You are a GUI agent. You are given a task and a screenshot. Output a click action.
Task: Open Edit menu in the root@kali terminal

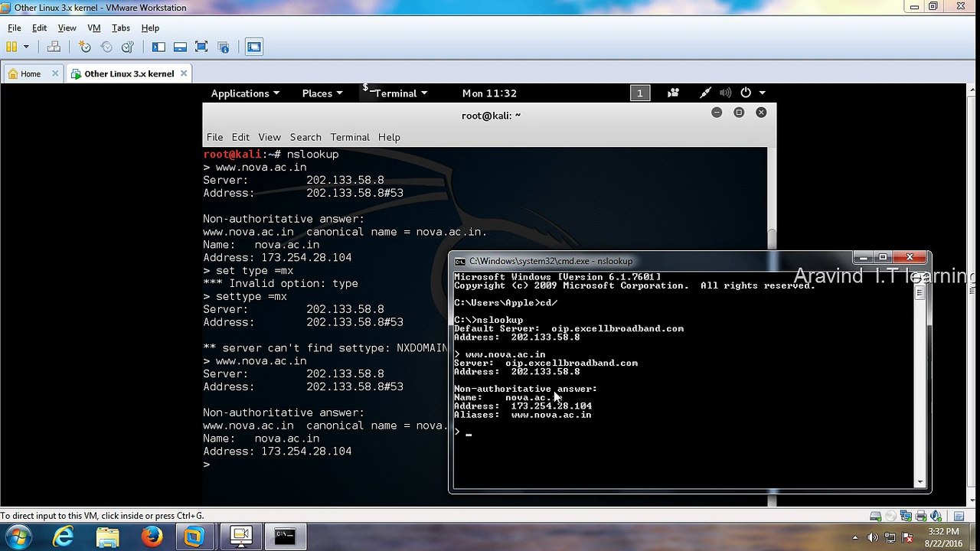(x=240, y=137)
